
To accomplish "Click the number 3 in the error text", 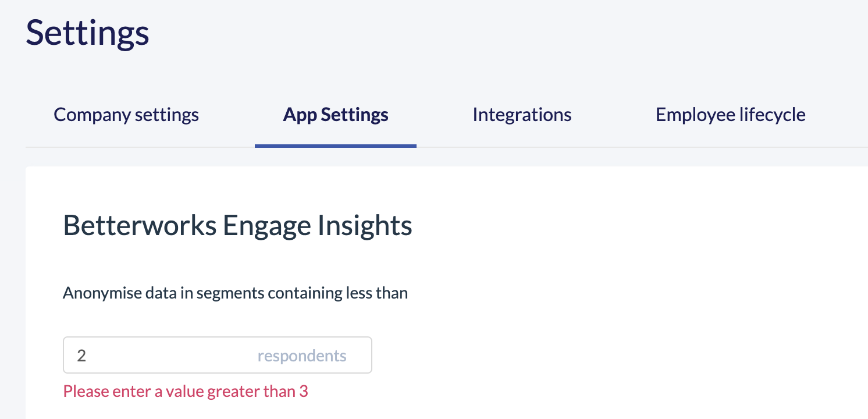I will click(304, 391).
